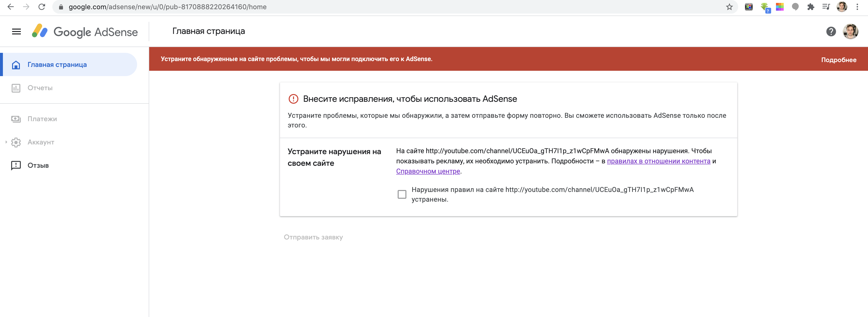Click the site lock icon in address bar
Viewport: 868px width, 317px height.
(61, 7)
